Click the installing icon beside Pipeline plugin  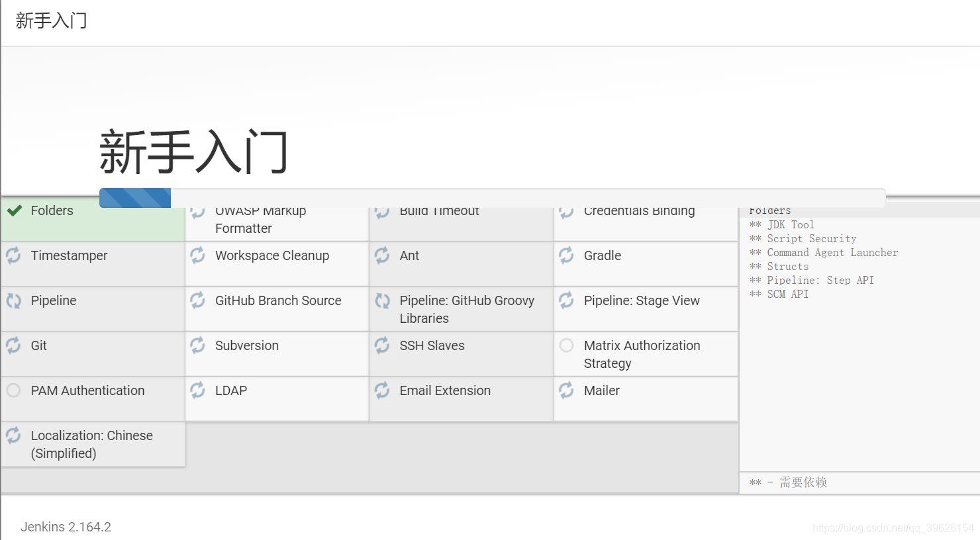point(13,300)
